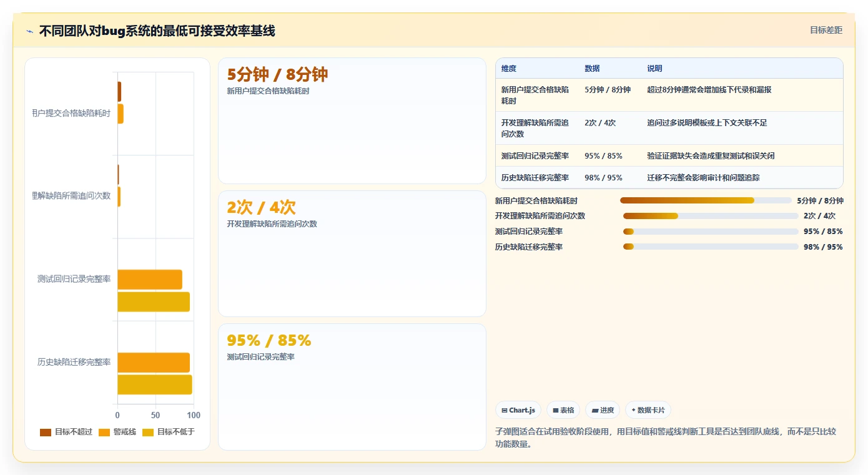Image resolution: width=868 pixels, height=475 pixels.
Task: Click 目标不低于 bar of 历史缺陷迁移完整率 chart row
Action: point(155,385)
